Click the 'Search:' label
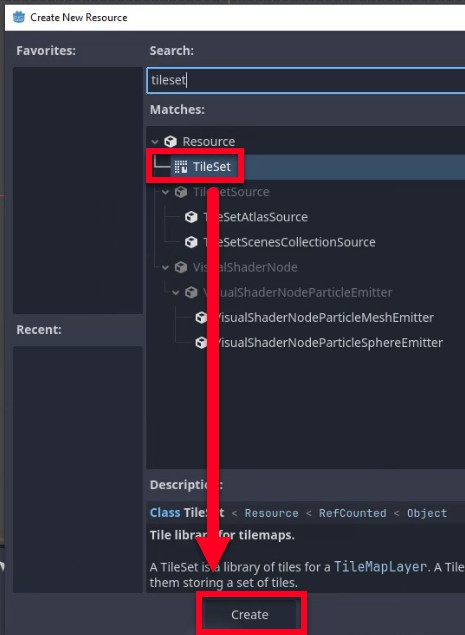 (172, 51)
